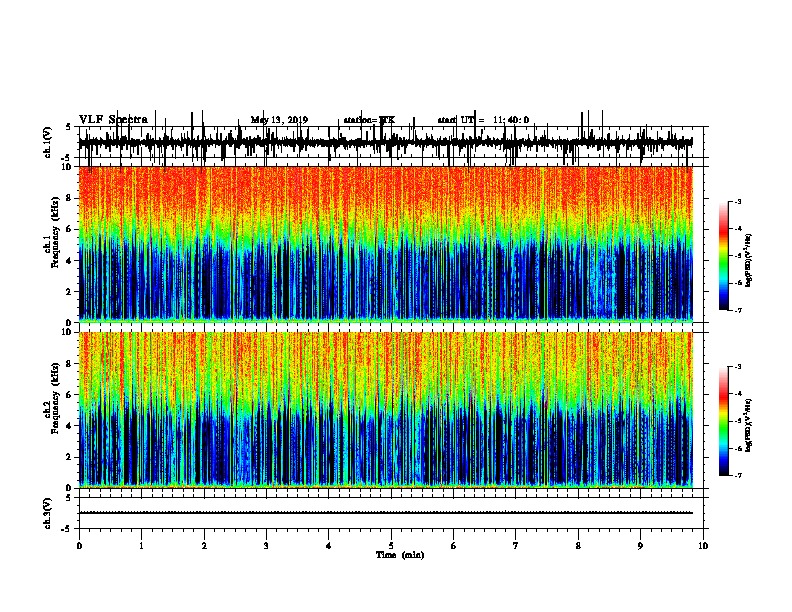
Task: Click inside the ch.1 voltage waveform panel
Action: click(391, 142)
